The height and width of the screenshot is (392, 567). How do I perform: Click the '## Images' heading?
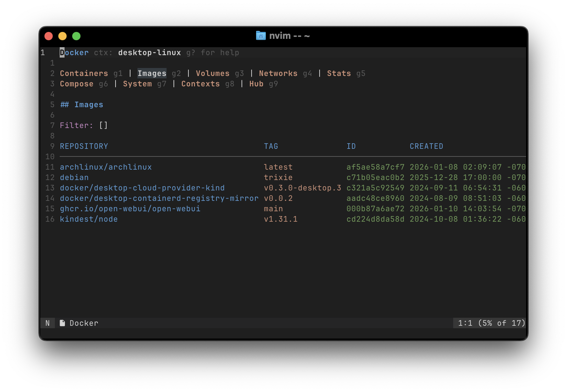82,105
